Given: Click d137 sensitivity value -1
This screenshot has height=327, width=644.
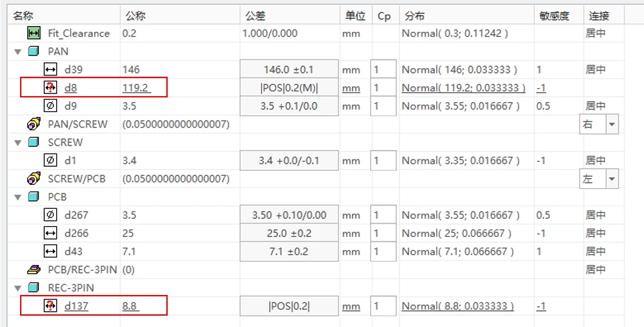Looking at the screenshot, I should tap(541, 306).
